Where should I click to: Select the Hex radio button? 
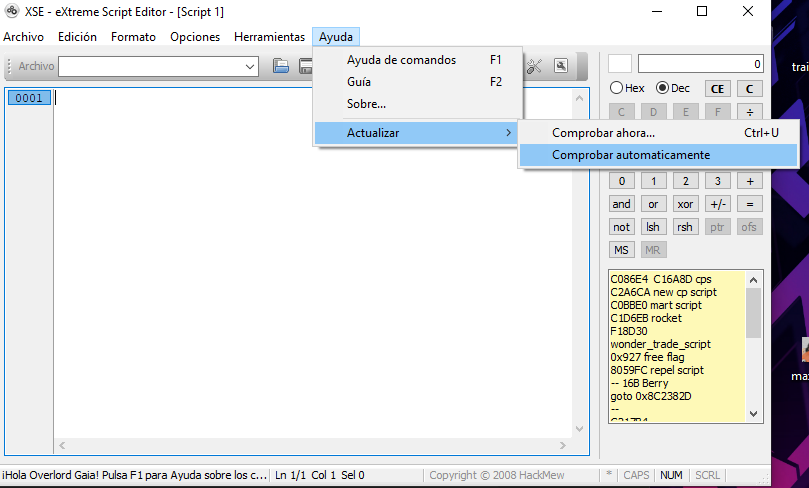coord(617,88)
